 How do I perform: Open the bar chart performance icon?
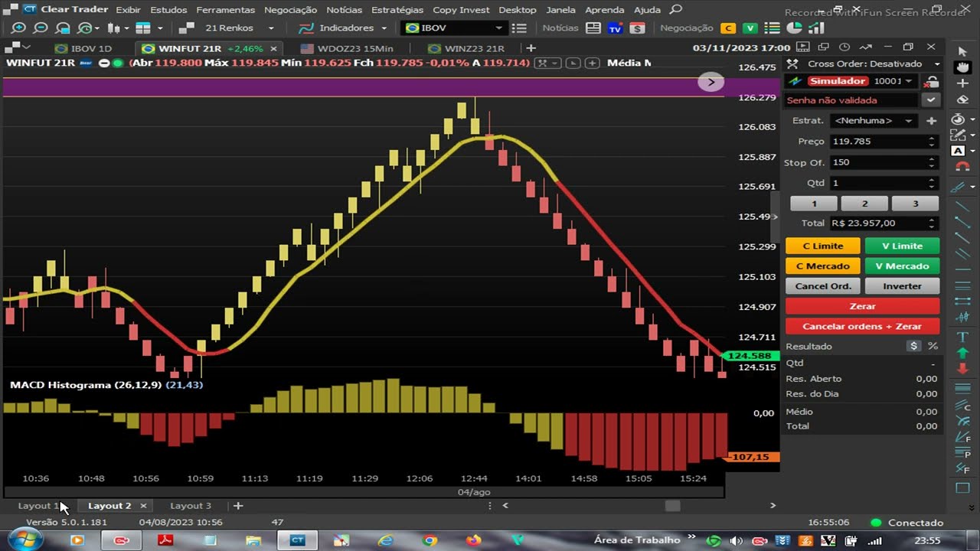pyautogui.click(x=815, y=28)
